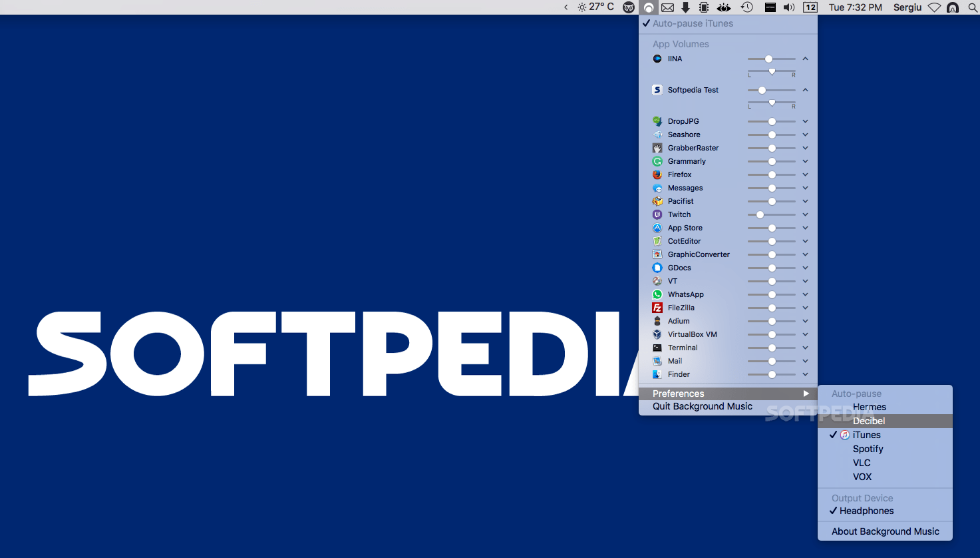This screenshot has height=558, width=980.
Task: Select iTunes as the auto-pause player
Action: 885,435
